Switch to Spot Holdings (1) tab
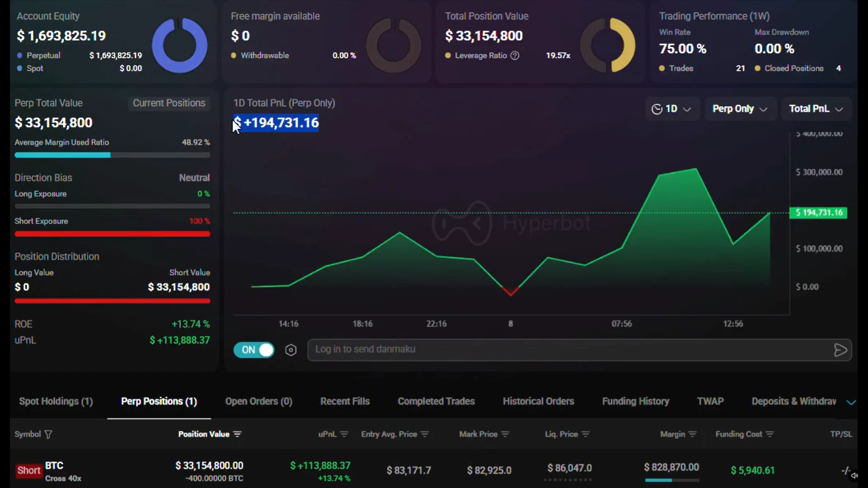The height and width of the screenshot is (488, 868). point(56,402)
